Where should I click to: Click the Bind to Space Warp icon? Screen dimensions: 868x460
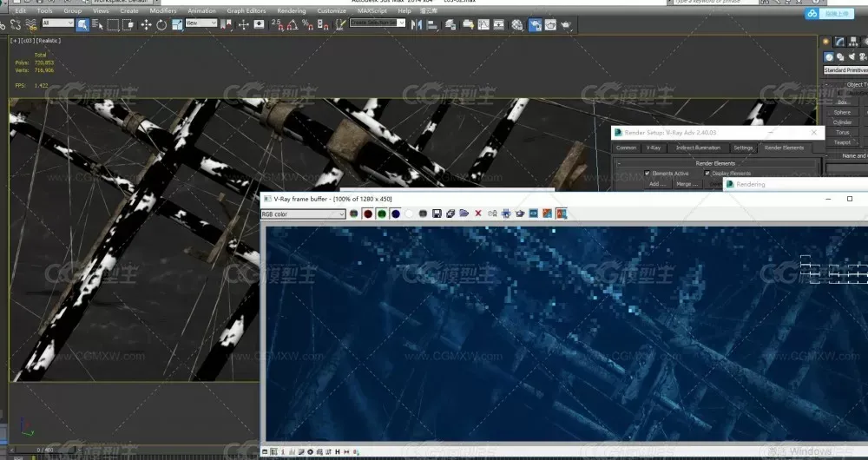coord(31,24)
